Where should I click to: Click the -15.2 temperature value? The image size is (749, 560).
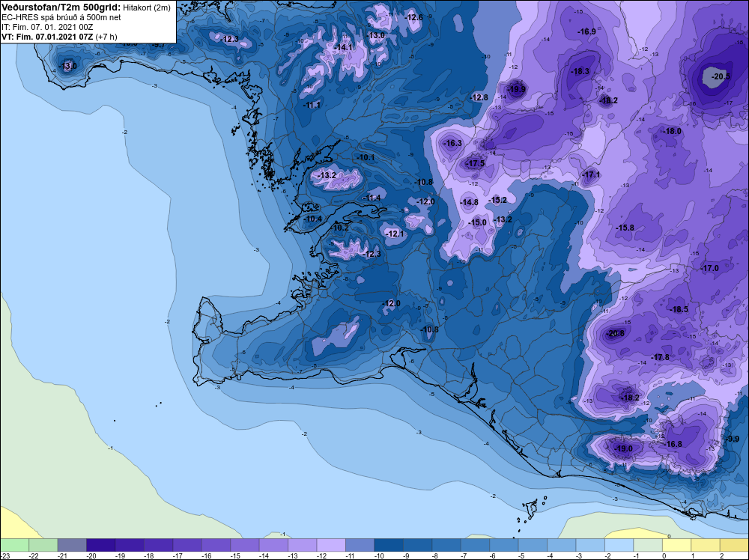click(x=498, y=200)
